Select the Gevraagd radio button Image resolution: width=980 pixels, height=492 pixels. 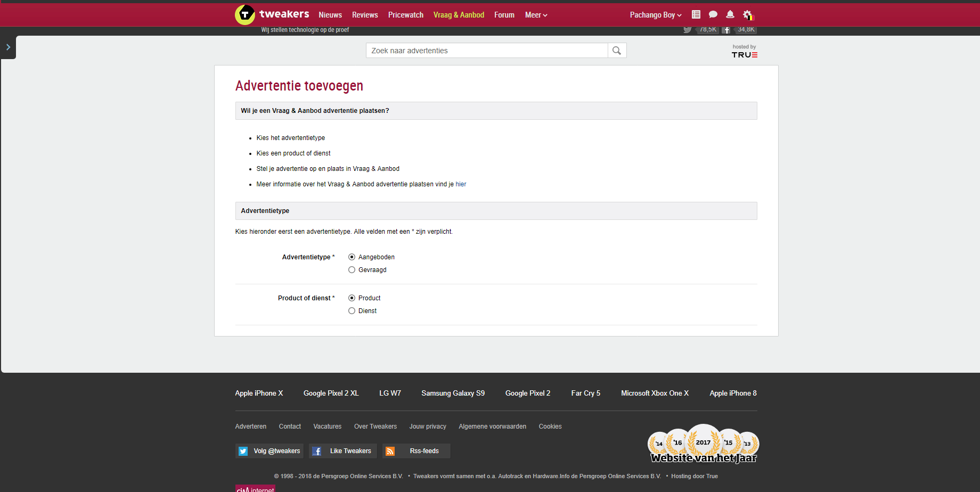pos(352,270)
